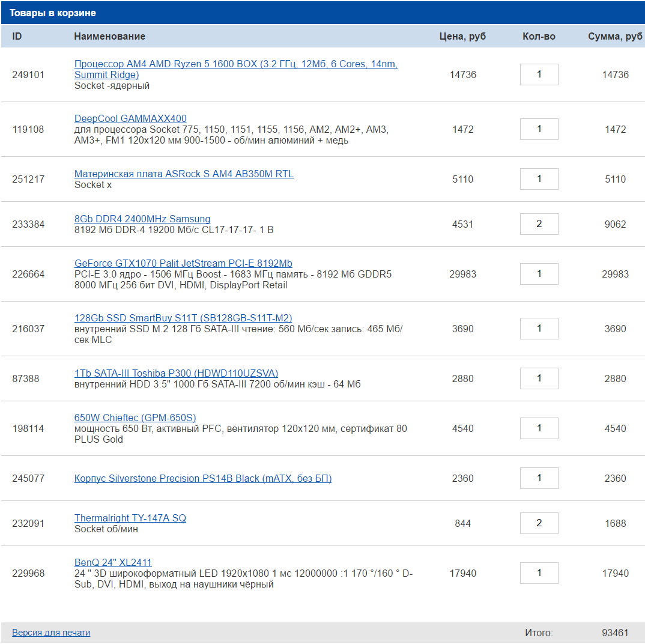The height and width of the screenshot is (644, 645).
Task: Click the ASRock AB350M motherboard link
Action: click(184, 174)
